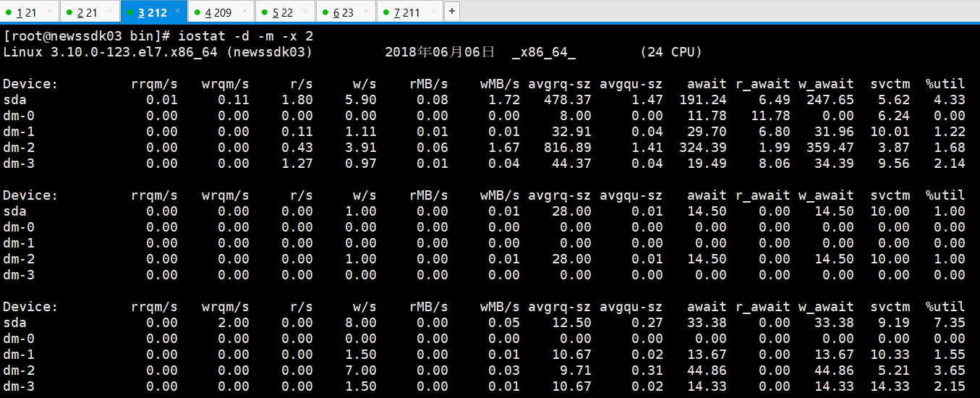This screenshot has height=398, width=980.
Task: Click the green status dot on tab "2 21"
Action: pyautogui.click(x=69, y=12)
